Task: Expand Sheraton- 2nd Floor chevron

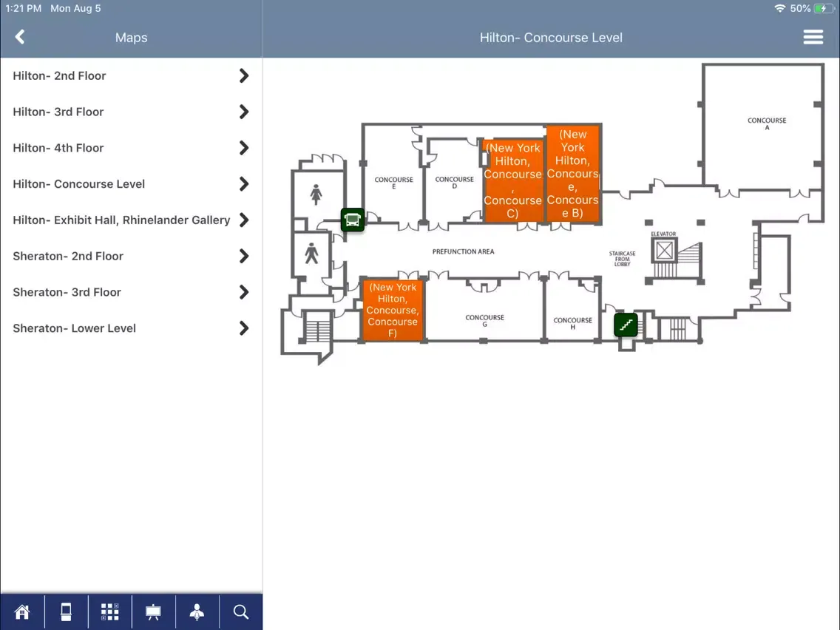Action: tap(244, 256)
